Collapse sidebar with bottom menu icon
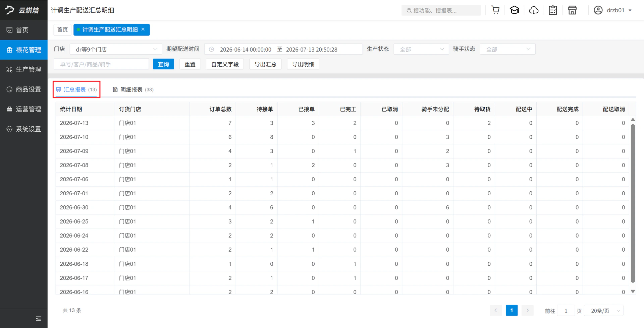This screenshot has height=328, width=644. point(38,319)
